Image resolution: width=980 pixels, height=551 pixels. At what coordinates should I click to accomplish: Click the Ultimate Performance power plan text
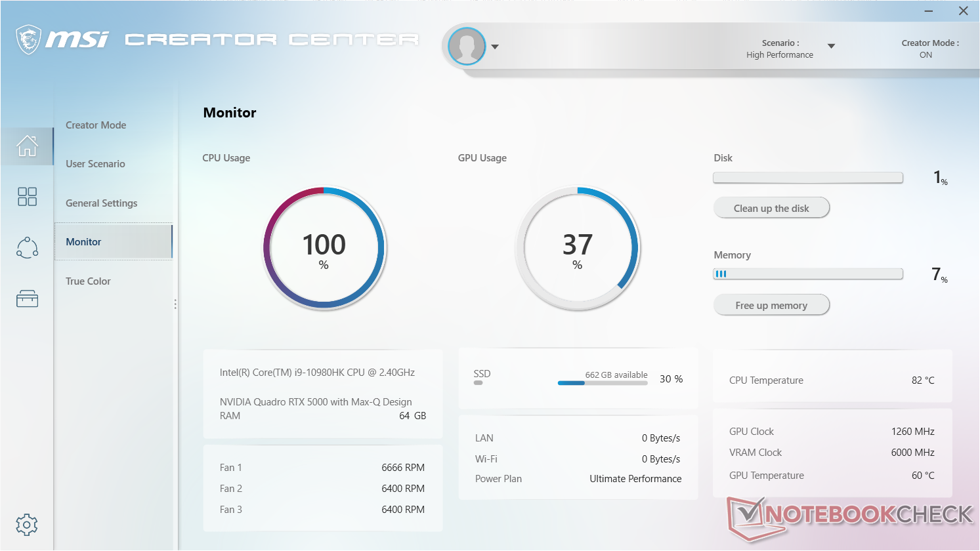click(635, 479)
